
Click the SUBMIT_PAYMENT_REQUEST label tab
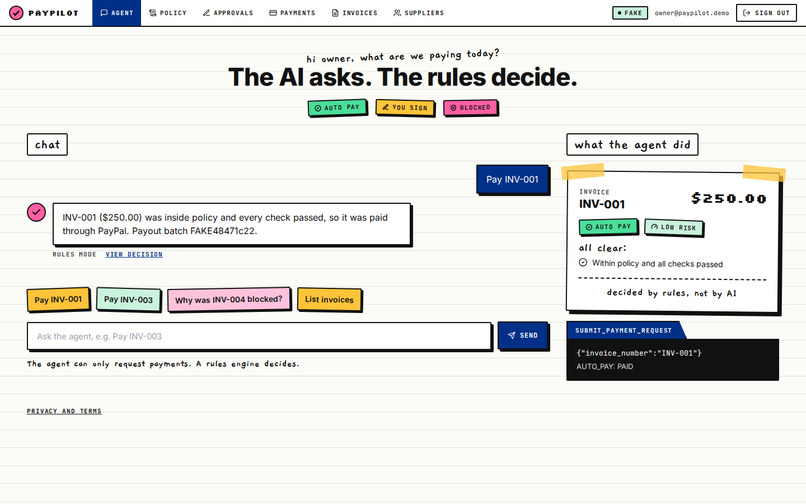[624, 330]
